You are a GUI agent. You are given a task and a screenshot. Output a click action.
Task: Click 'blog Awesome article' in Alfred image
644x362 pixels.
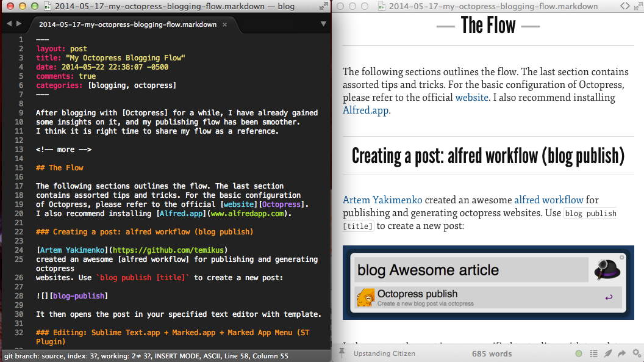tap(428, 270)
